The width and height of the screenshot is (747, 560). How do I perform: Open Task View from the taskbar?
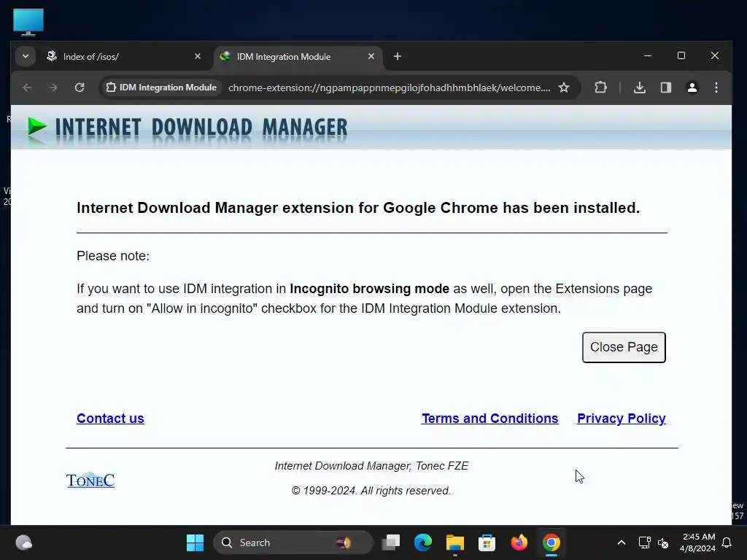tap(391, 542)
